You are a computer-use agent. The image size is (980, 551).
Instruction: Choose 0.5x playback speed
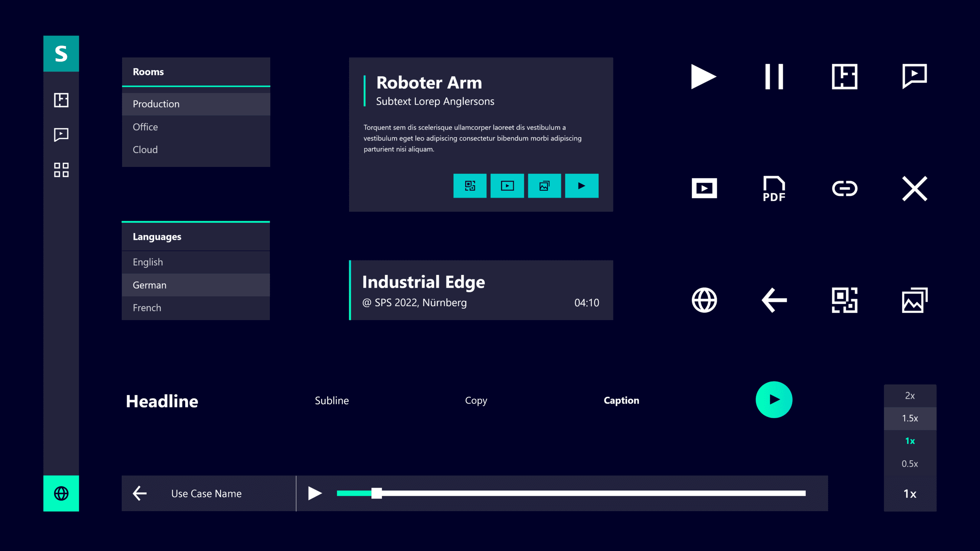910,464
